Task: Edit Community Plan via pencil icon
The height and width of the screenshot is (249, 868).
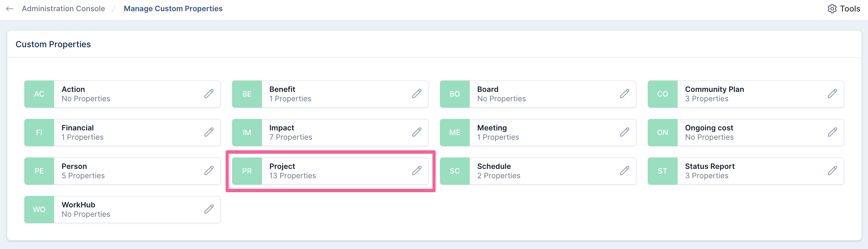Action: [832, 94]
